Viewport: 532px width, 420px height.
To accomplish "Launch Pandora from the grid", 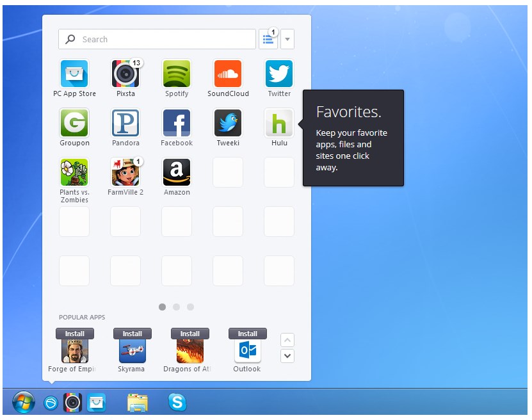I will 125,123.
